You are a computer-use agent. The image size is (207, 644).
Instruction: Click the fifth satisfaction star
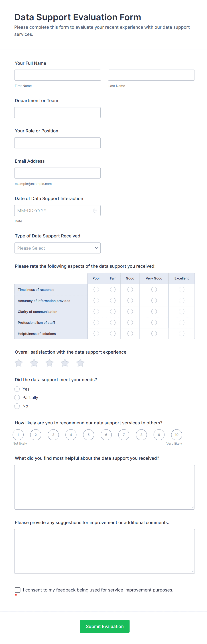pyautogui.click(x=80, y=363)
